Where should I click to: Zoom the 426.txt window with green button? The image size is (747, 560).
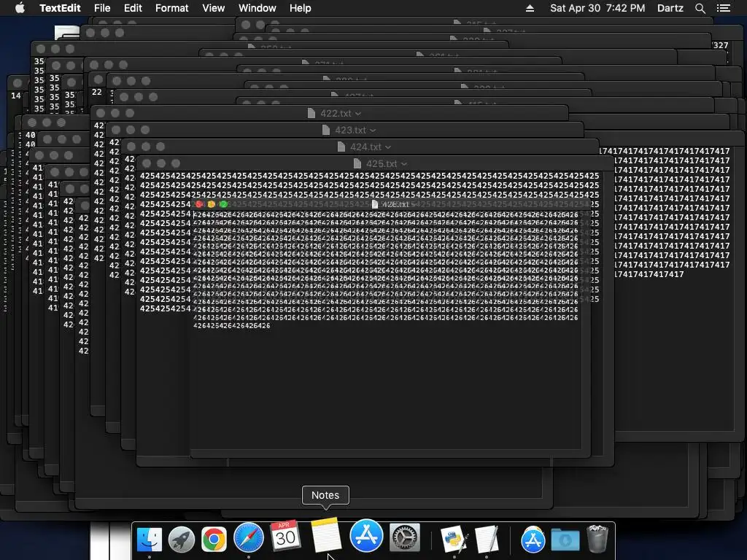223,204
